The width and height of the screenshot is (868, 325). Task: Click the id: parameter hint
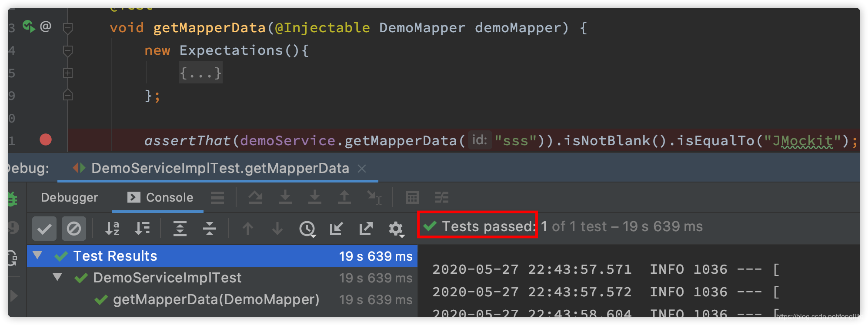coord(480,140)
